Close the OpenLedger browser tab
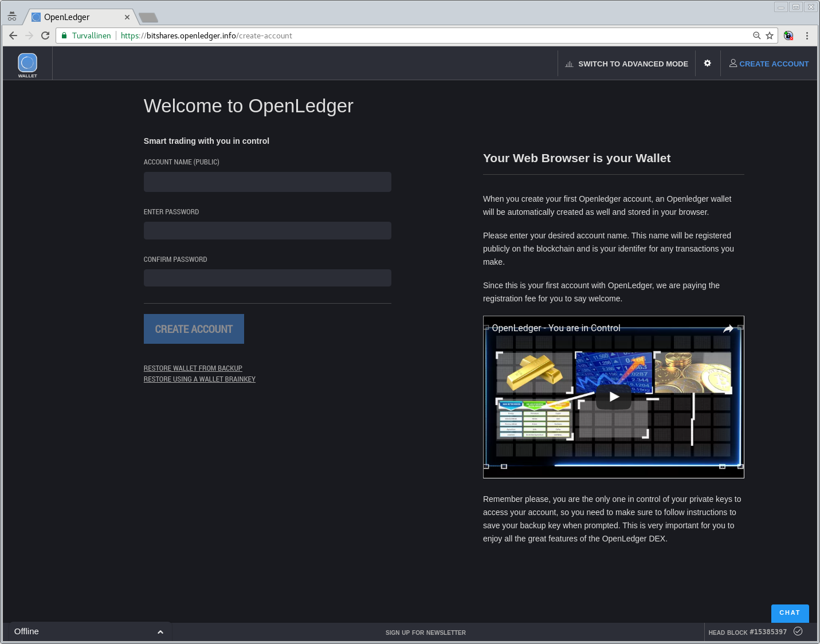This screenshot has height=644, width=820. 127,17
